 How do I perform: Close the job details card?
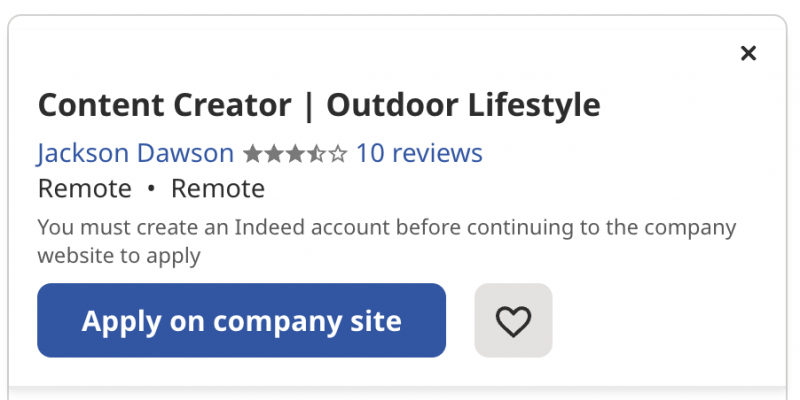[x=748, y=53]
